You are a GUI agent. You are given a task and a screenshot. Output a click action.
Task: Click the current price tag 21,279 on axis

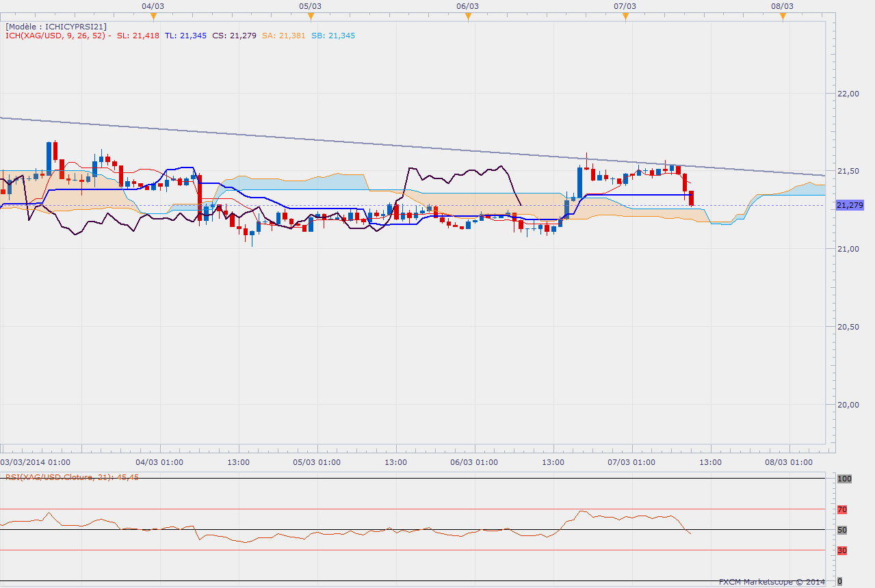pyautogui.click(x=850, y=205)
